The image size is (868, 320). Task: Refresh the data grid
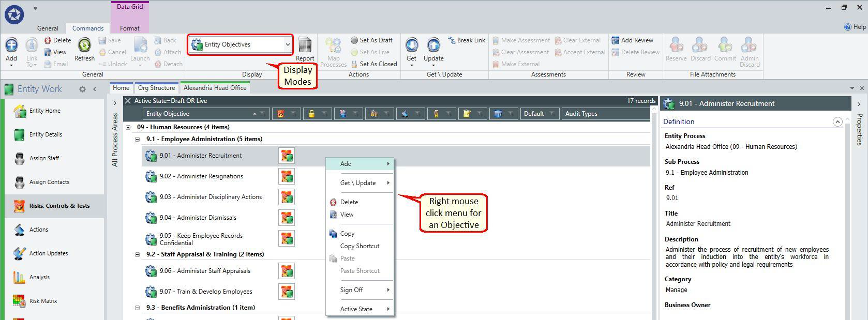click(84, 50)
